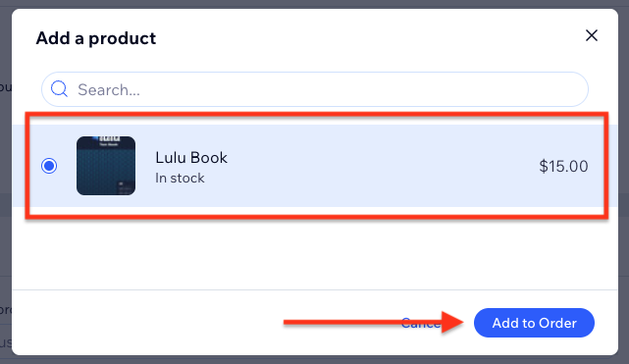Click the In stock status text
629x364 pixels.
click(x=180, y=178)
